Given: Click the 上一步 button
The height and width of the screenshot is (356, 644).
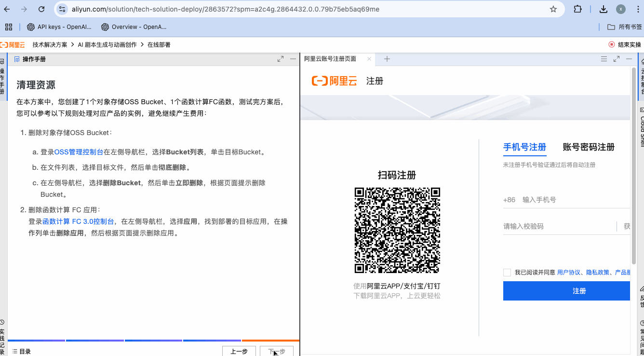Looking at the screenshot, I should [239, 352].
